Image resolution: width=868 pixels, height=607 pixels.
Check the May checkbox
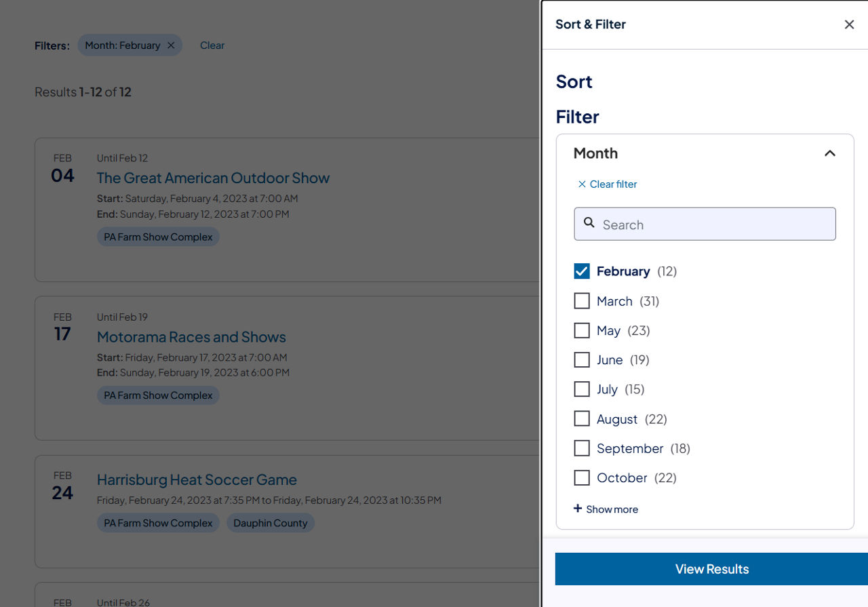(x=582, y=330)
